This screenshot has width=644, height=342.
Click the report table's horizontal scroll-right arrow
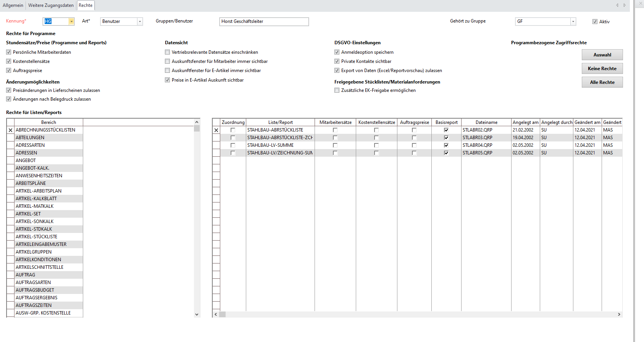pyautogui.click(x=619, y=315)
